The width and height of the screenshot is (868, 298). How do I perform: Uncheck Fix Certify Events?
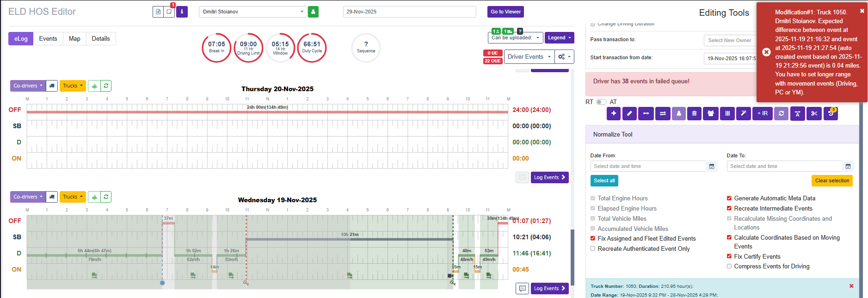click(x=729, y=256)
